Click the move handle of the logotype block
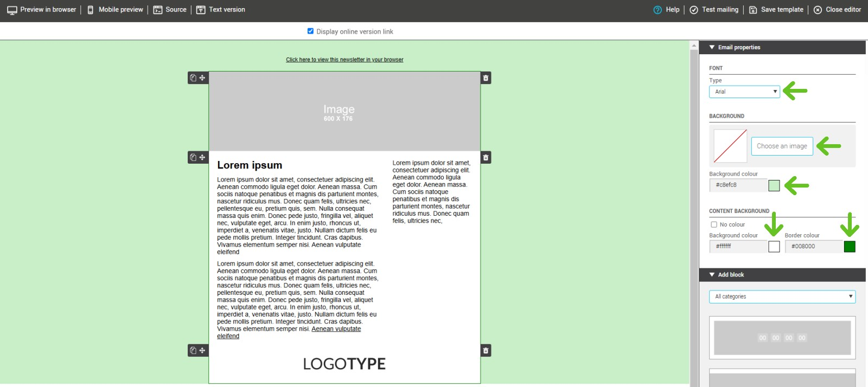 [202, 351]
